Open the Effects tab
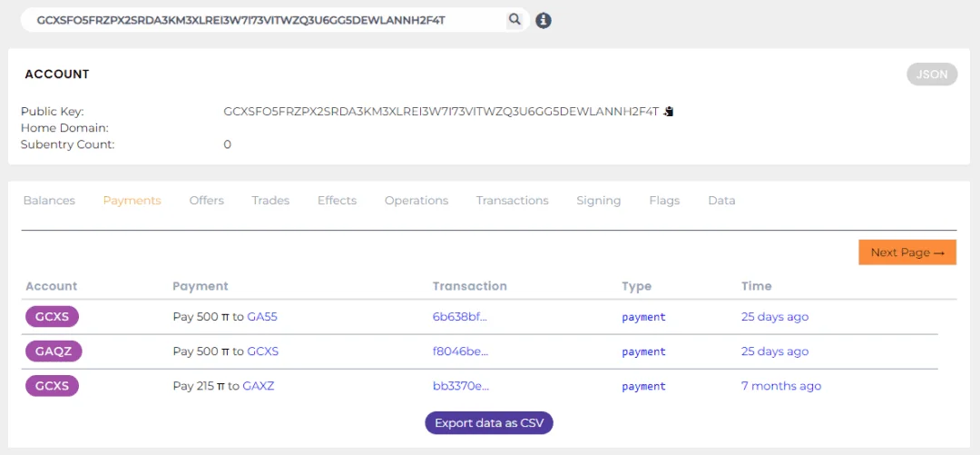980x455 pixels. click(337, 201)
